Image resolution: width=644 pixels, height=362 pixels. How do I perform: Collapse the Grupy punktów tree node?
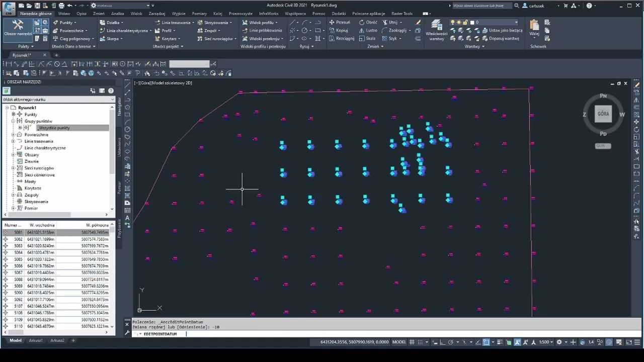(13, 121)
